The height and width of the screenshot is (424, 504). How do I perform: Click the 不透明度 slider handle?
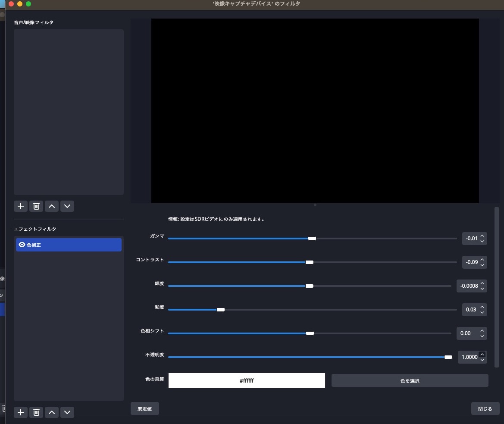pos(448,357)
